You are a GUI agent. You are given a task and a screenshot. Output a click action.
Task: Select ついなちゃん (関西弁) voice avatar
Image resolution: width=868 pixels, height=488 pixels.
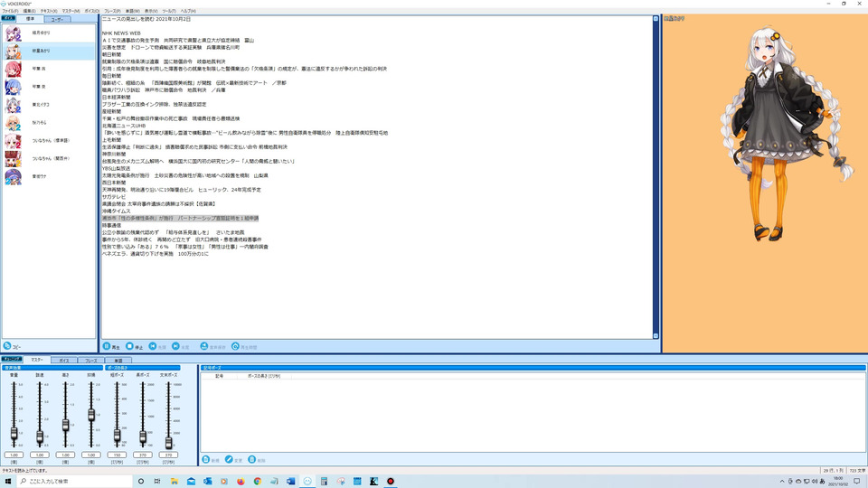[x=14, y=159]
